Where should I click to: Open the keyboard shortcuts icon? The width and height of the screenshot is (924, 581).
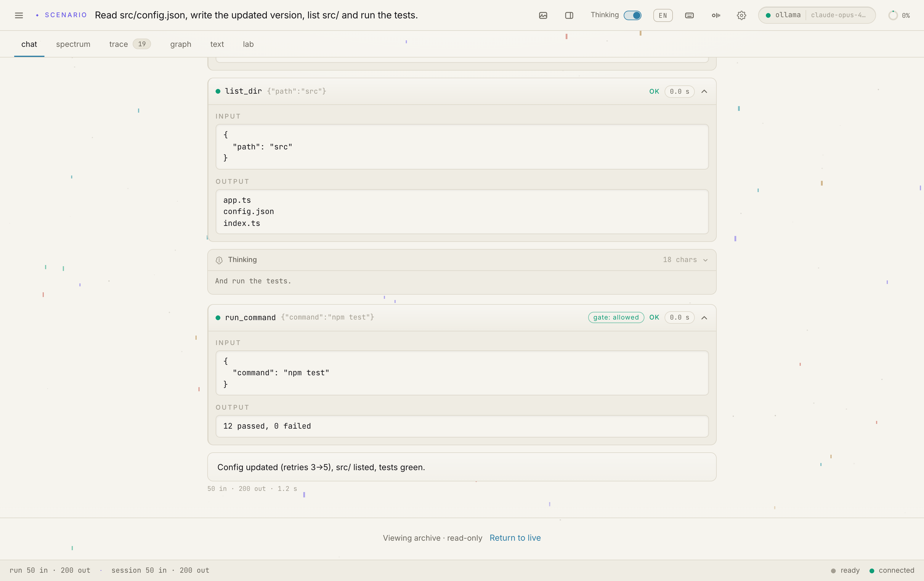689,15
